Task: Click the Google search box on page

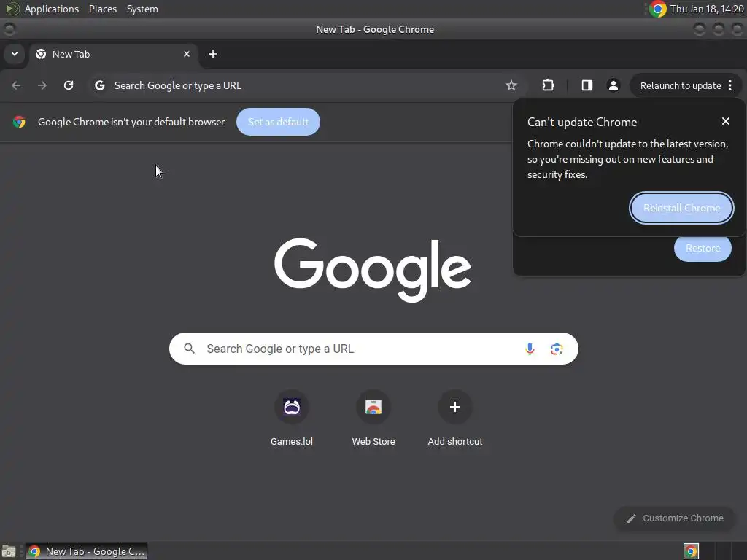Action: tap(373, 349)
